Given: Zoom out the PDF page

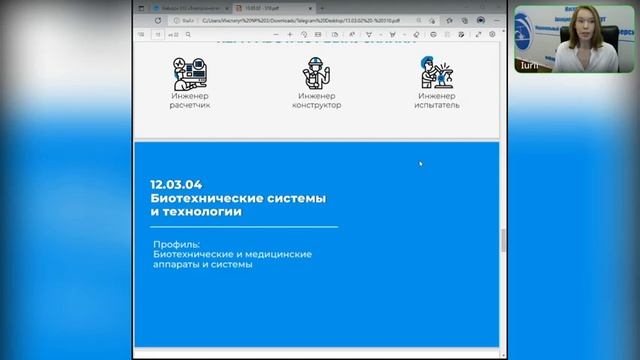Looking at the screenshot, I should (276, 35).
